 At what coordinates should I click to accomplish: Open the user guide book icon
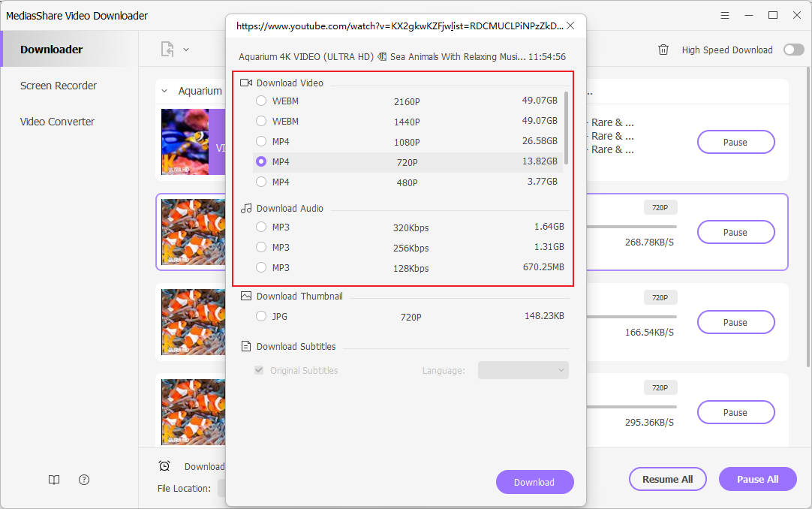54,480
